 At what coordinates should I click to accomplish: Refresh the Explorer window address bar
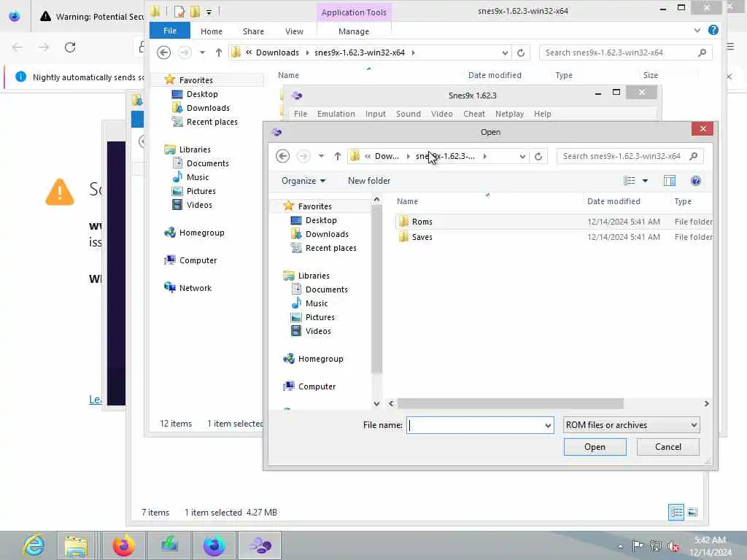click(521, 52)
